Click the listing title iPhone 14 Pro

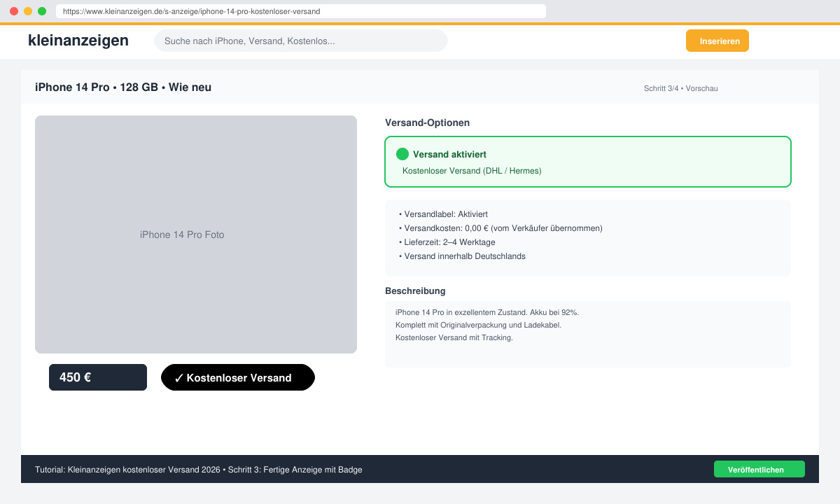tap(123, 87)
